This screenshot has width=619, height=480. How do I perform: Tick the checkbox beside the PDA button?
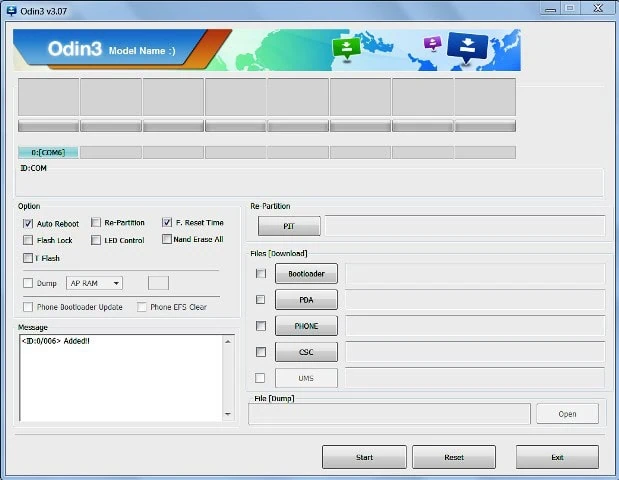coord(261,299)
